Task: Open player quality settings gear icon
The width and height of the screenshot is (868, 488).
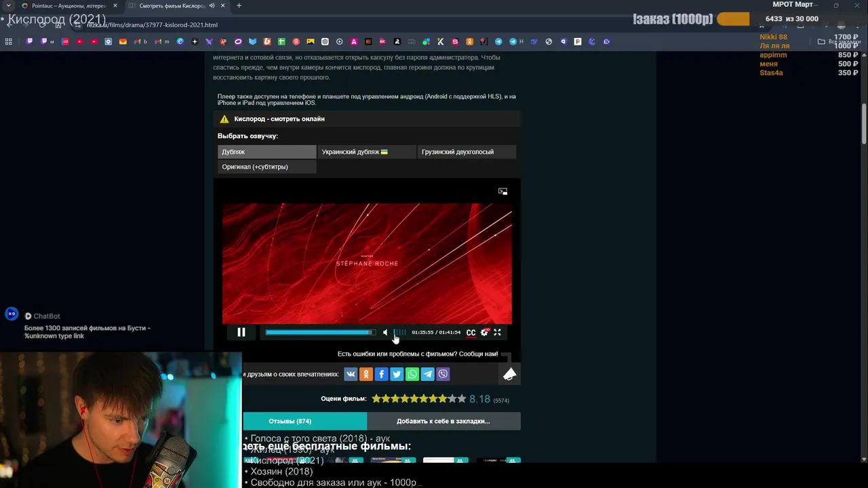Action: point(484,332)
